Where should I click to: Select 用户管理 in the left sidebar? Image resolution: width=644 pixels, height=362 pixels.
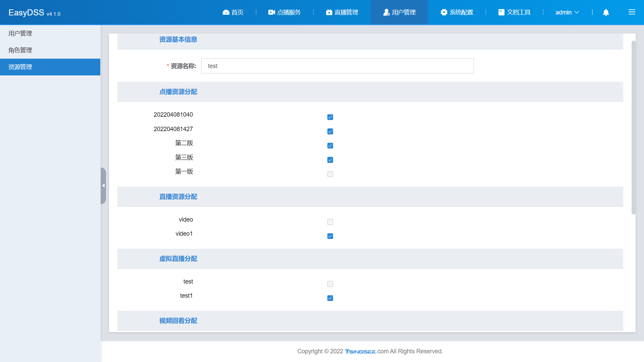click(x=20, y=34)
